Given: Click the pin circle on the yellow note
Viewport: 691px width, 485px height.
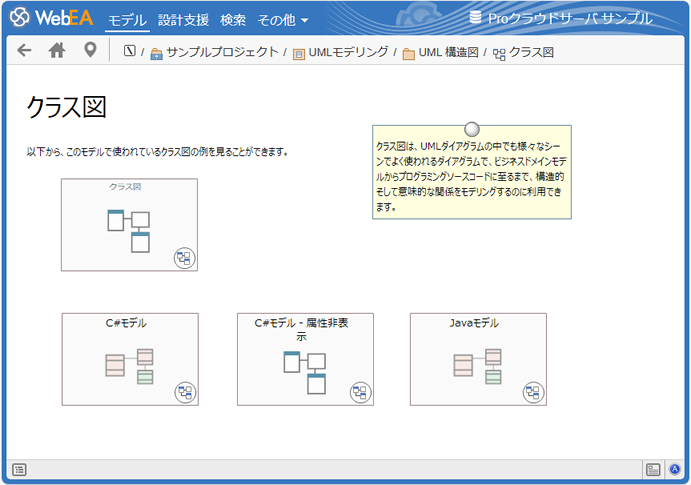Looking at the screenshot, I should (472, 129).
